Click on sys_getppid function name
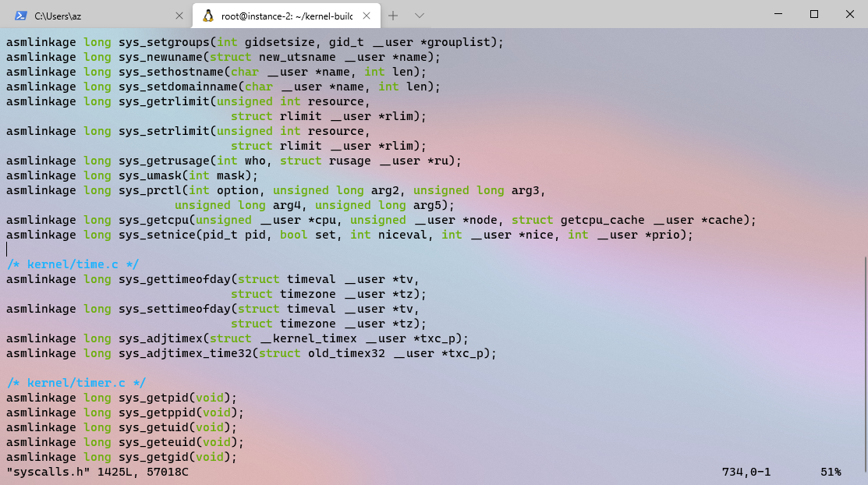The width and height of the screenshot is (868, 485). pos(158,413)
